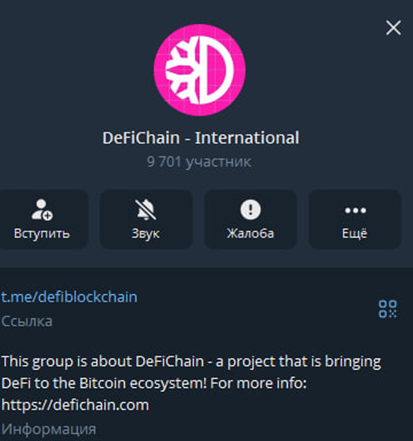Close the group info panel
This screenshot has height=441, width=413.
tap(393, 28)
